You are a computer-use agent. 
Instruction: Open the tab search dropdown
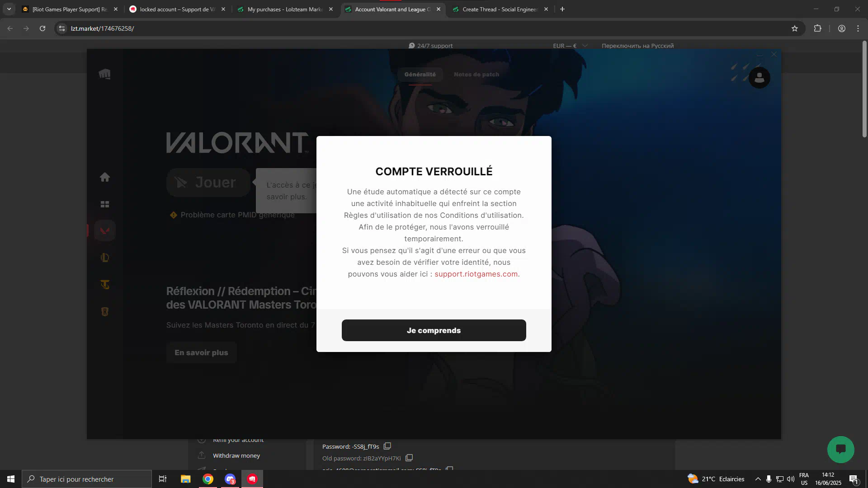pyautogui.click(x=9, y=9)
